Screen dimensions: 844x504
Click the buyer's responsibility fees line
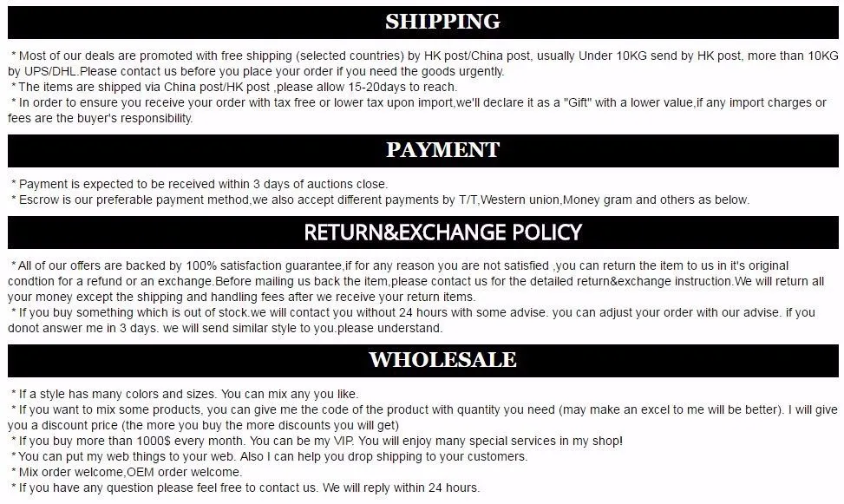click(100, 119)
